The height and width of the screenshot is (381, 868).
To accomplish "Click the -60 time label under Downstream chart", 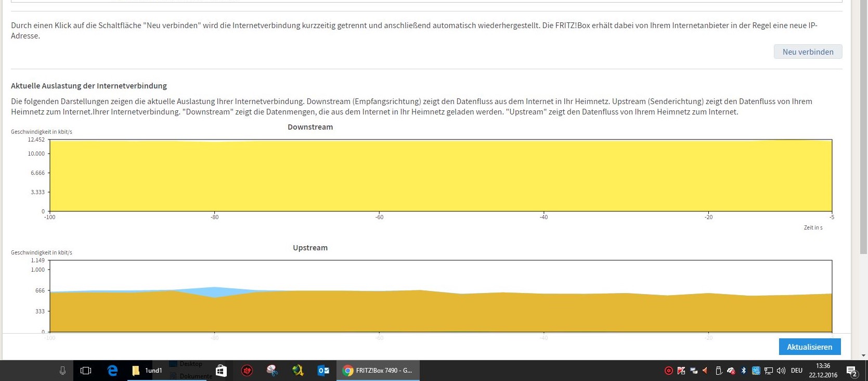I will click(x=379, y=217).
